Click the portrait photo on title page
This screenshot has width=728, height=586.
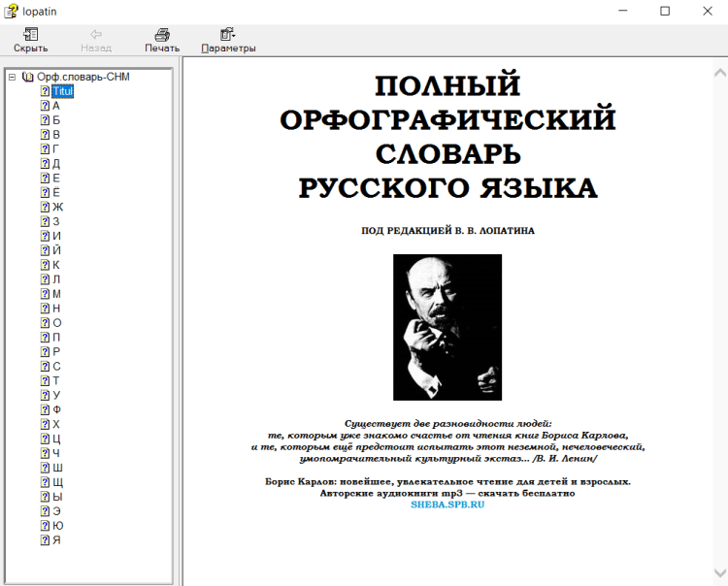447,327
